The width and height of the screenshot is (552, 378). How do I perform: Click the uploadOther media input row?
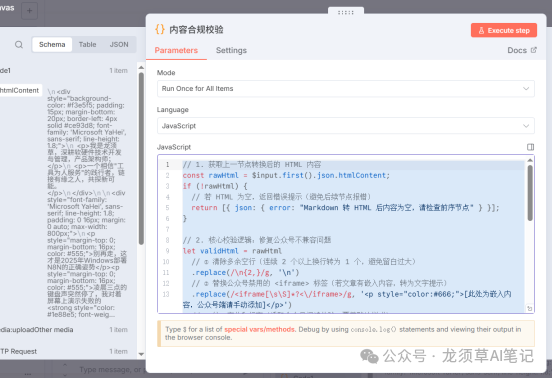click(64, 330)
